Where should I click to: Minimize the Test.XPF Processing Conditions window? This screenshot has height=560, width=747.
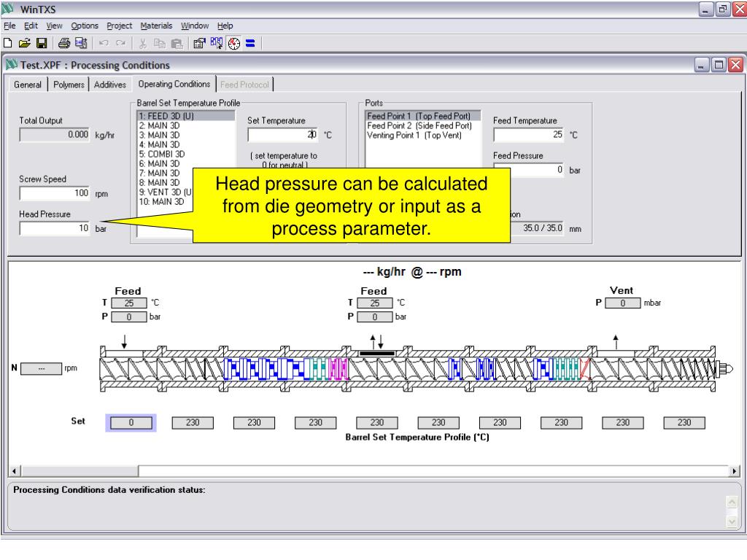701,64
